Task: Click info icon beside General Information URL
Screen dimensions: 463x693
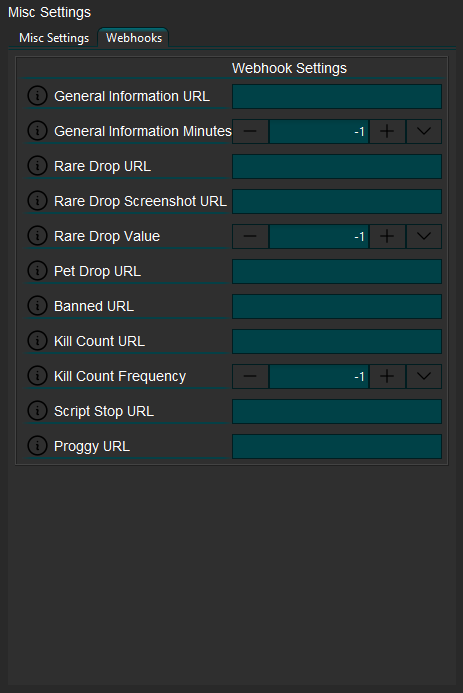Action: pyautogui.click(x=37, y=96)
